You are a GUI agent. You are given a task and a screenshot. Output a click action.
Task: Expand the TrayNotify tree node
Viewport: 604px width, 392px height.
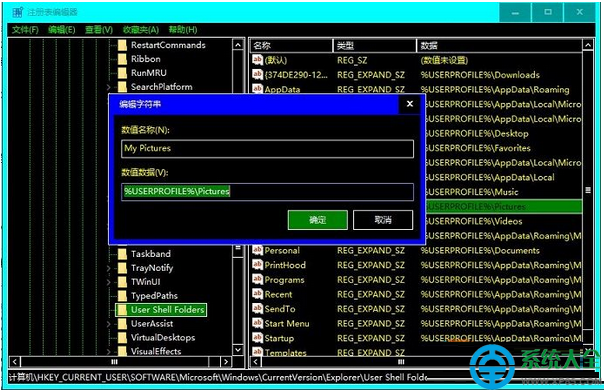pyautogui.click(x=109, y=268)
